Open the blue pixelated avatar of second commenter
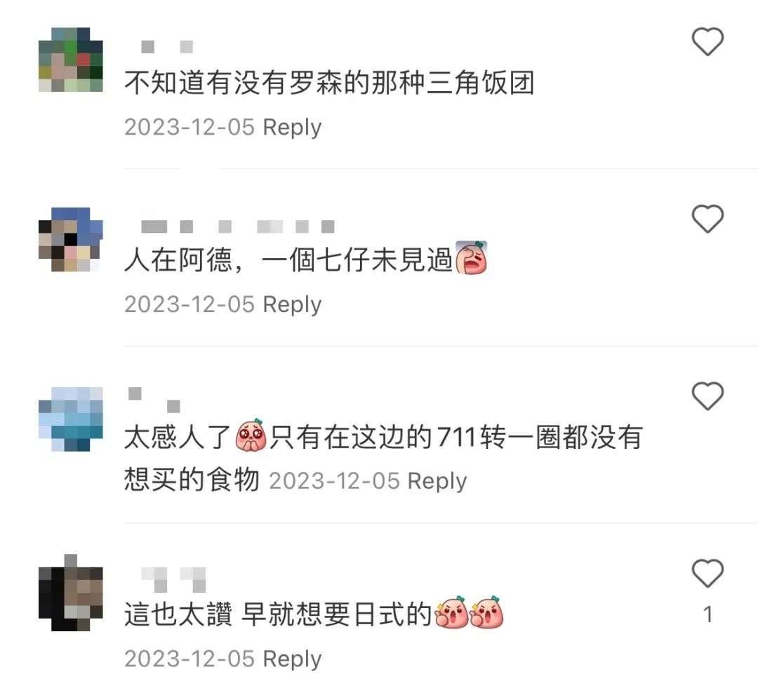 point(71,239)
